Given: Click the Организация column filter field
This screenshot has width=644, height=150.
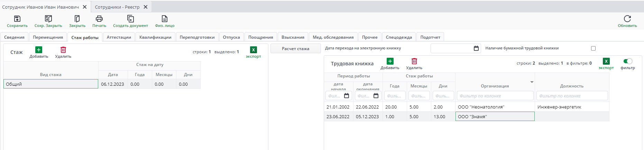Looking at the screenshot, I should click(x=495, y=96).
